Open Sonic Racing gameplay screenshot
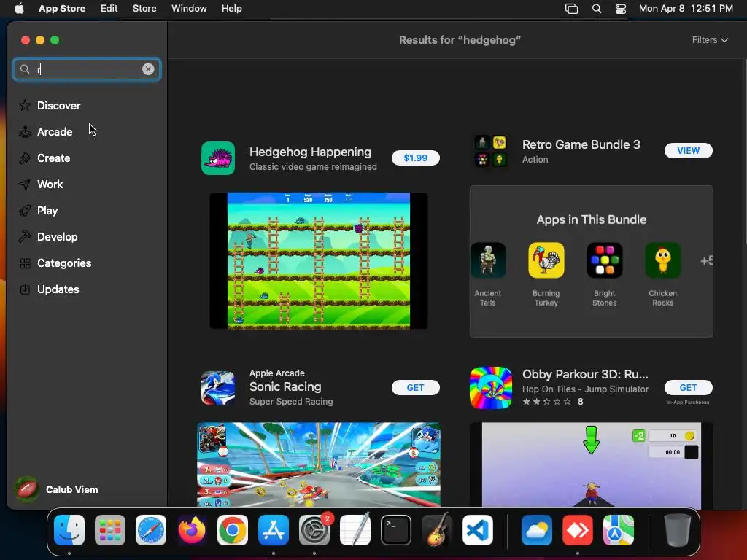The image size is (747, 560). pos(319,464)
